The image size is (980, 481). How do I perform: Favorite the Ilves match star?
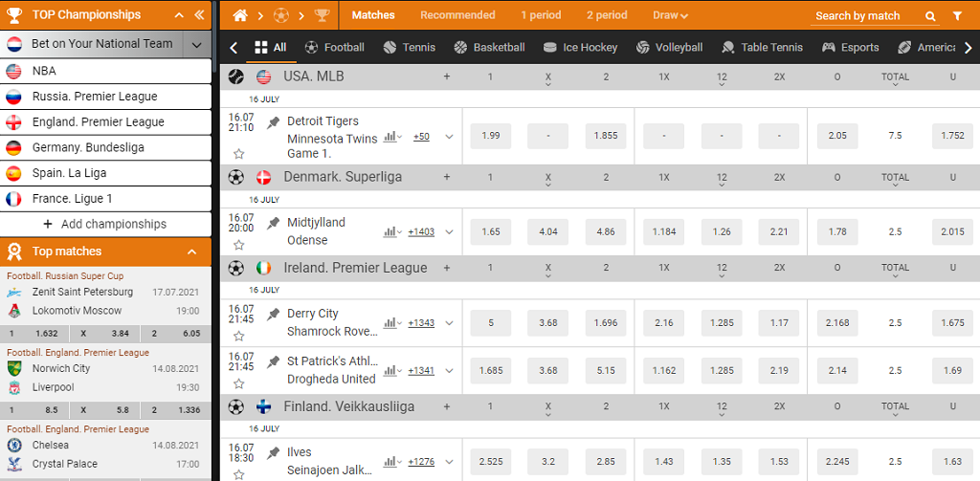pyautogui.click(x=238, y=474)
